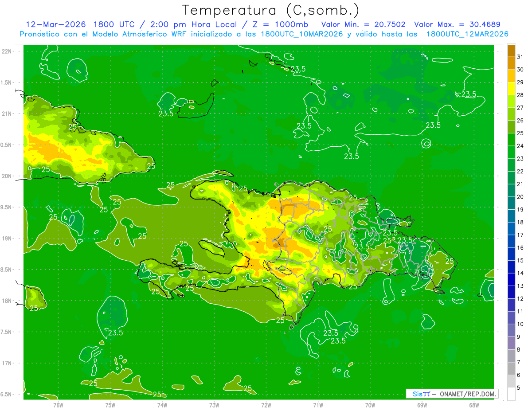The width and height of the screenshot is (532, 411).
Task: Click the 'Valor Max. = 30.4689' value
Action: [x=457, y=24]
